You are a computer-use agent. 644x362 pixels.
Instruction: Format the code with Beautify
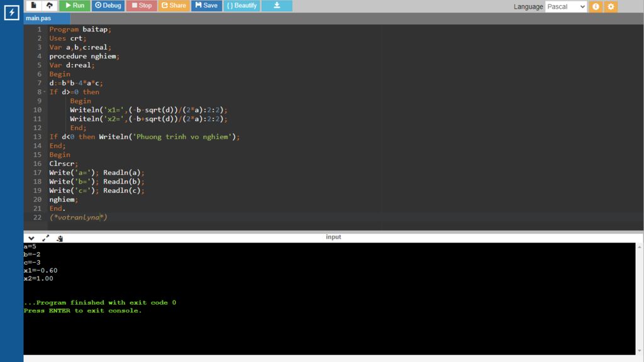click(x=242, y=6)
